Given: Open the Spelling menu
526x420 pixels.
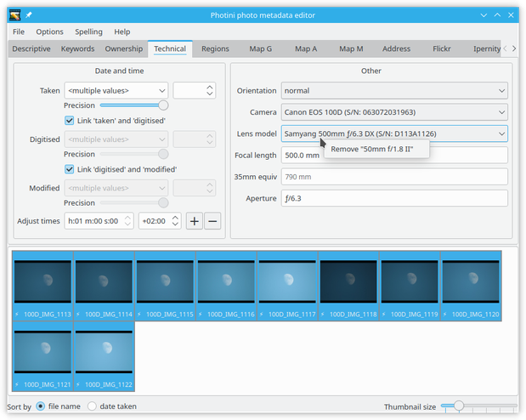Looking at the screenshot, I should [88, 31].
